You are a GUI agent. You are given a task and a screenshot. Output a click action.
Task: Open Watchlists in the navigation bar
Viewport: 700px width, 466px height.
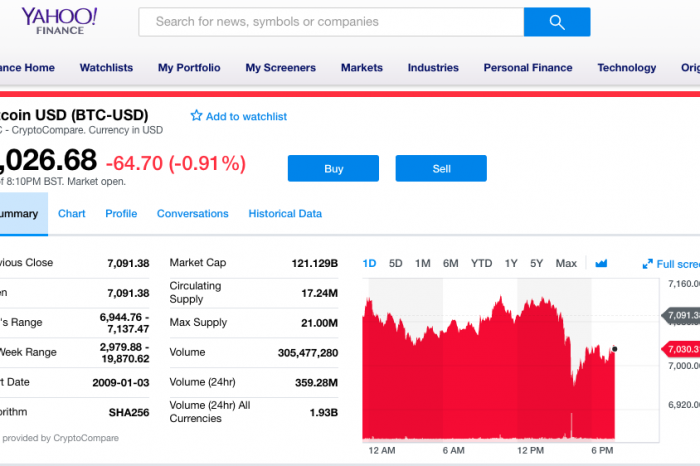pos(106,67)
